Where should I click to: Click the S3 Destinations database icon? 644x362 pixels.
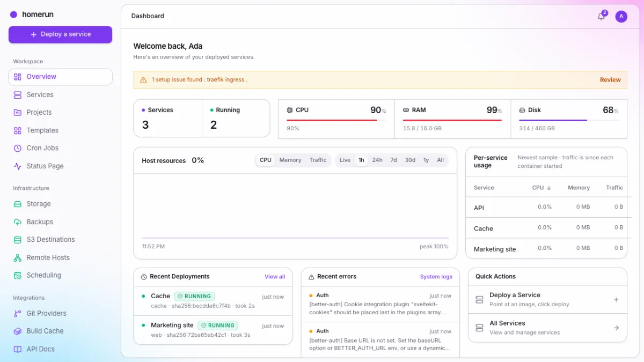(18, 240)
